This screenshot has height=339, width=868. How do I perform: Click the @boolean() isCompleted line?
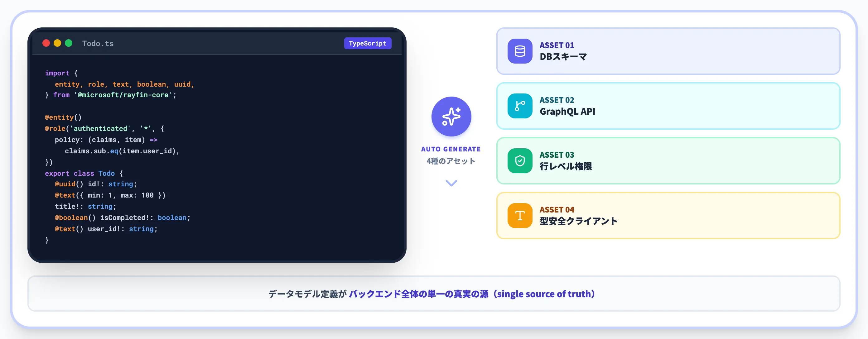(x=123, y=218)
